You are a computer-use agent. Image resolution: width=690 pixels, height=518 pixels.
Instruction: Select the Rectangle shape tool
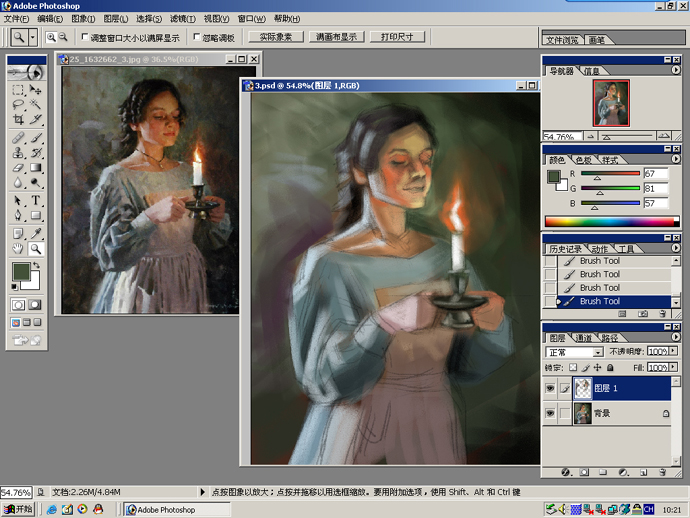(x=35, y=215)
